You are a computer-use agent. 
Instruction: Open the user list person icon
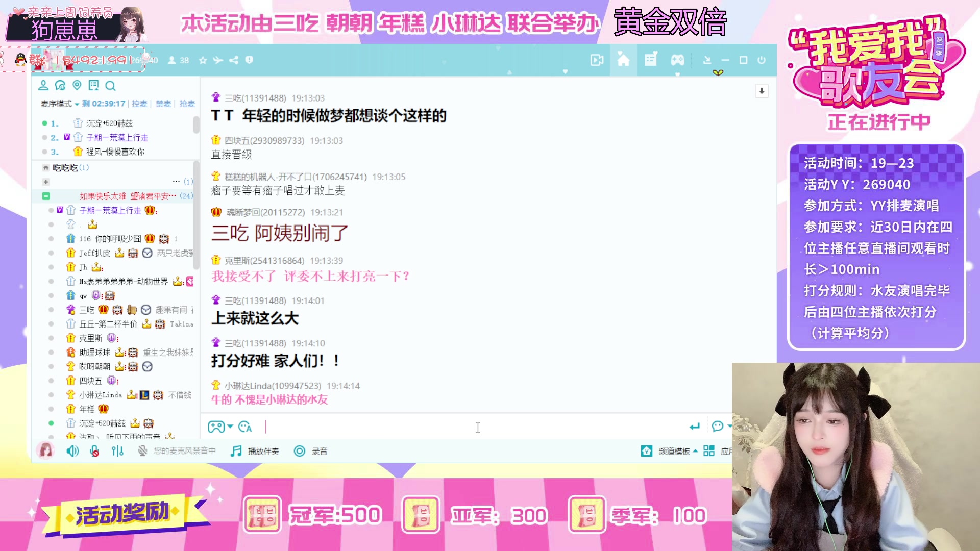pos(43,85)
